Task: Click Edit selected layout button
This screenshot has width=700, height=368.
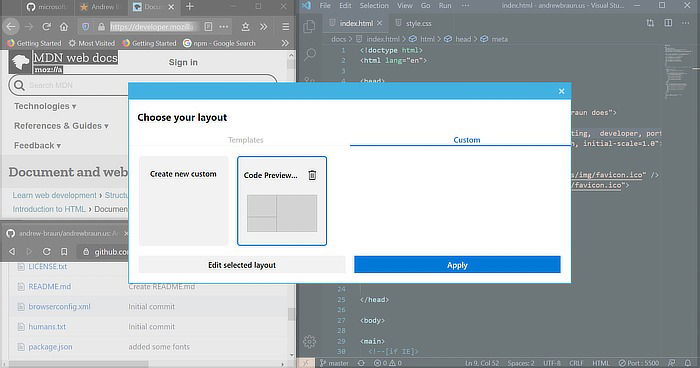Action: [x=242, y=265]
